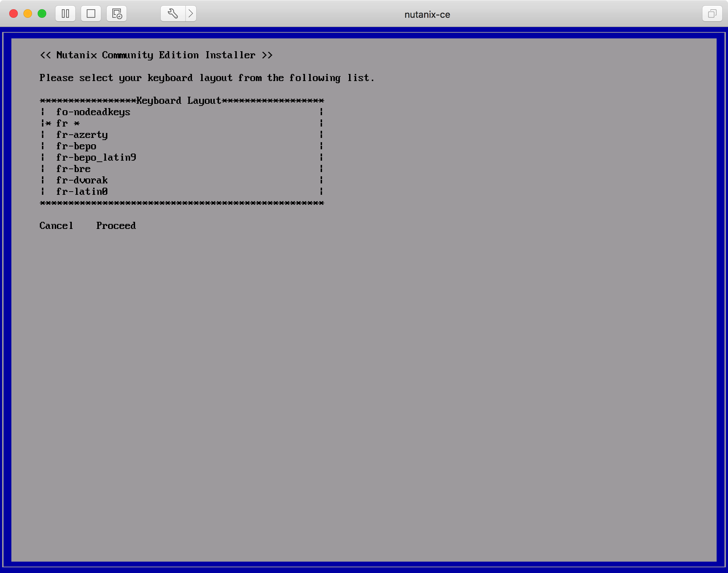Click the nutanix-ce window title
The height and width of the screenshot is (573, 728).
coord(427,15)
